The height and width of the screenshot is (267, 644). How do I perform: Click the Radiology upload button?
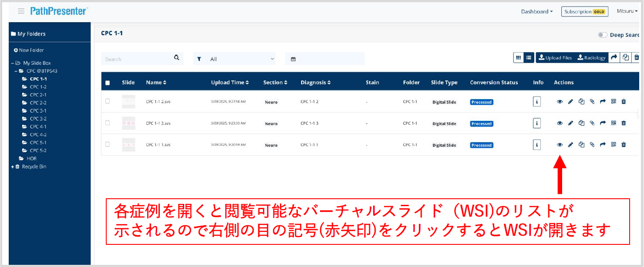[x=591, y=57]
